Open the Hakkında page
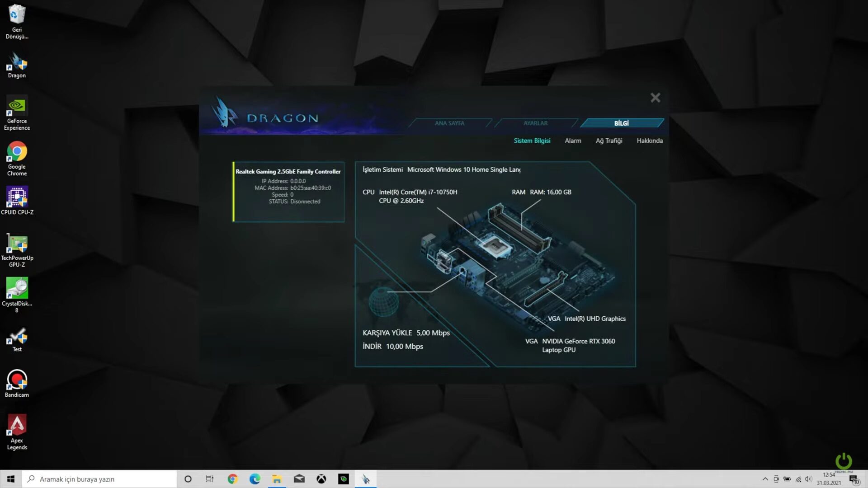The width and height of the screenshot is (868, 488). (649, 141)
